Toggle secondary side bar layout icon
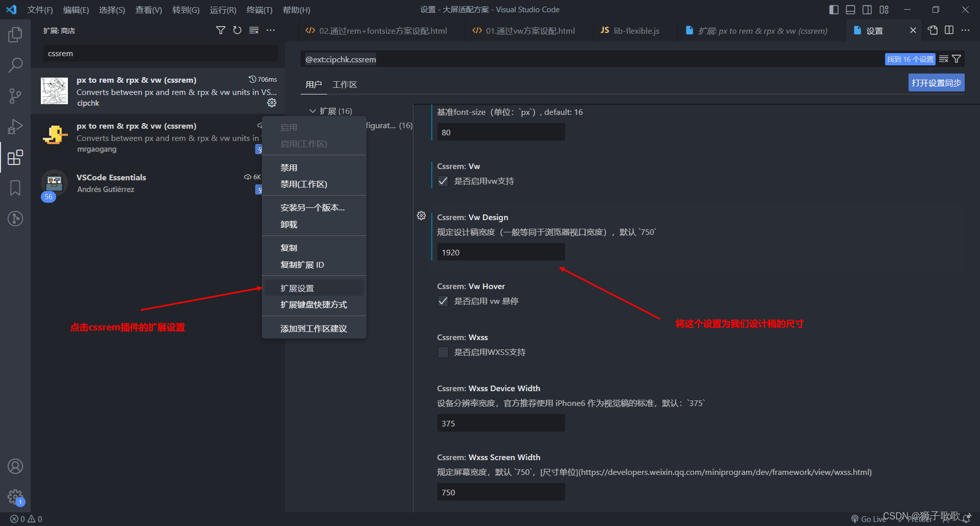Screen dimensions: 980x526 click(x=867, y=10)
